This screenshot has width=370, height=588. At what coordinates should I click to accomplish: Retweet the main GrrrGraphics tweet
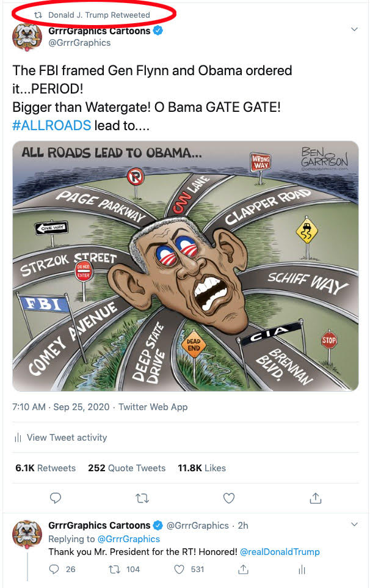coord(142,498)
